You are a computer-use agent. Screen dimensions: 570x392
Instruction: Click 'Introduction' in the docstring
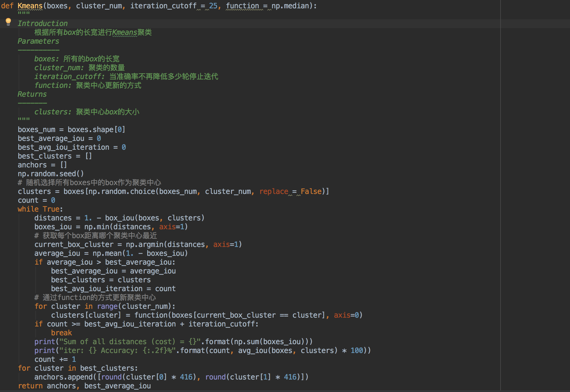click(x=43, y=23)
